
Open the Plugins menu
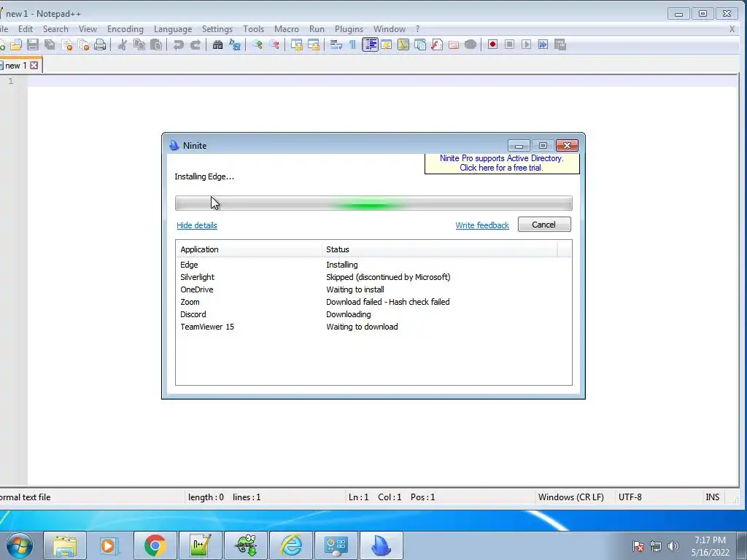coord(349,29)
